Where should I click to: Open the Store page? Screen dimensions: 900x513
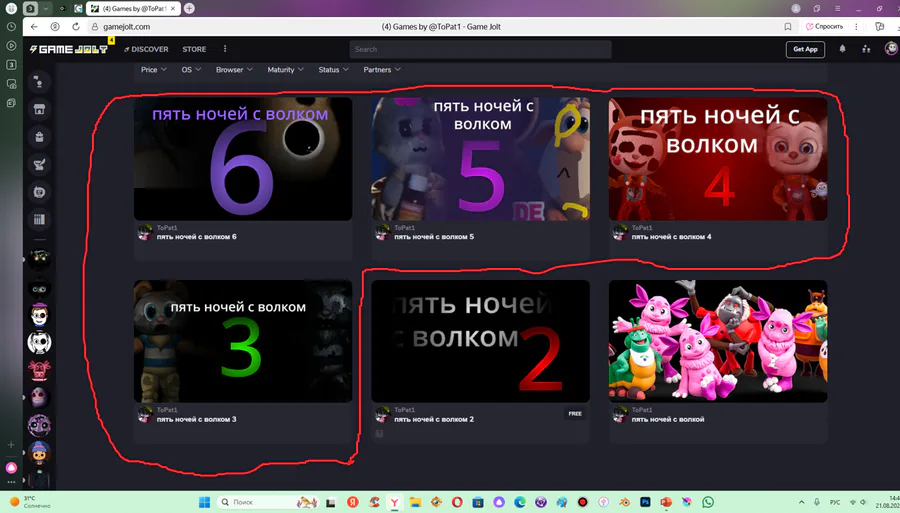pyautogui.click(x=194, y=49)
